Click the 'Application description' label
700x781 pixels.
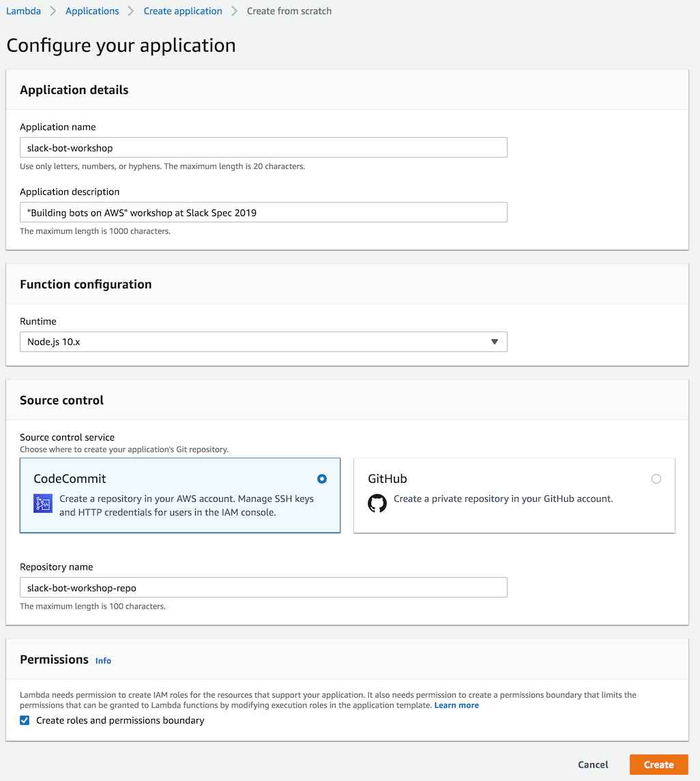(70, 192)
